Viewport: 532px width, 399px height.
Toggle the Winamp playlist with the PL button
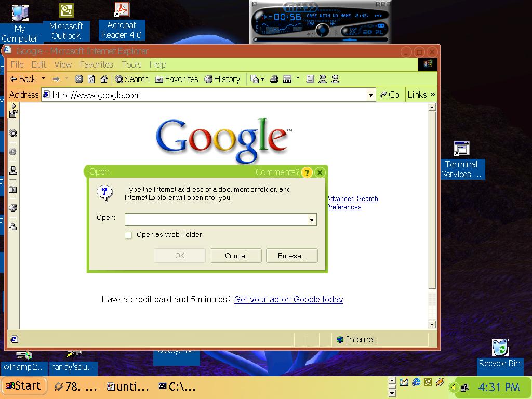[379, 32]
